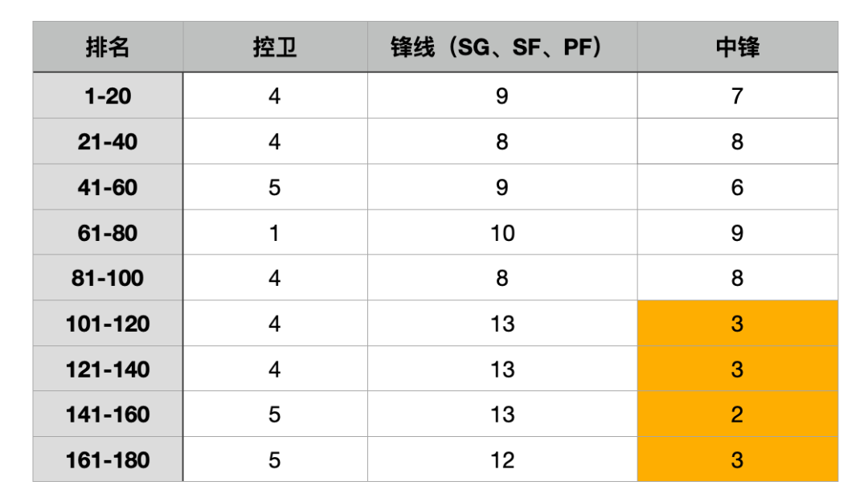Click the 锋线 value 12 in row 161-180

tap(502, 459)
